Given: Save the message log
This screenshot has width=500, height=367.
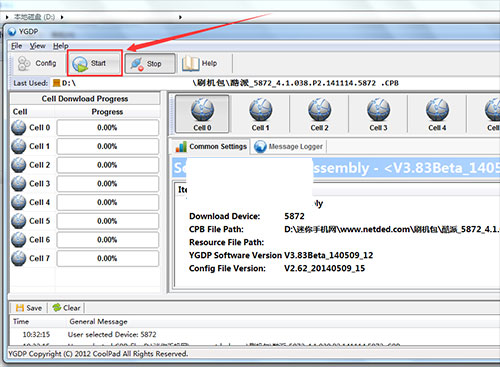Looking at the screenshot, I should click(29, 308).
